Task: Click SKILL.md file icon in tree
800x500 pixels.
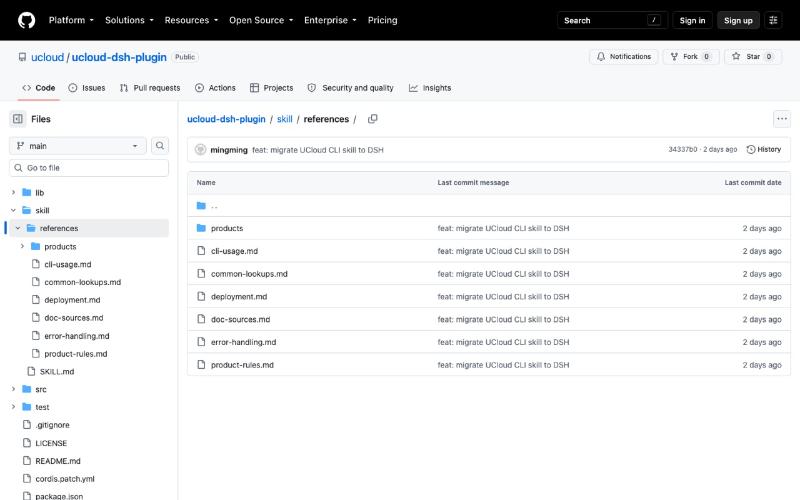Action: tap(31, 371)
